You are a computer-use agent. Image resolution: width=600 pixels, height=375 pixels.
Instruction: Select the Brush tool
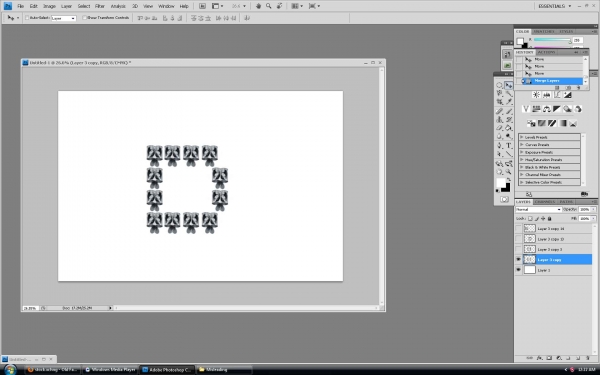(509, 111)
